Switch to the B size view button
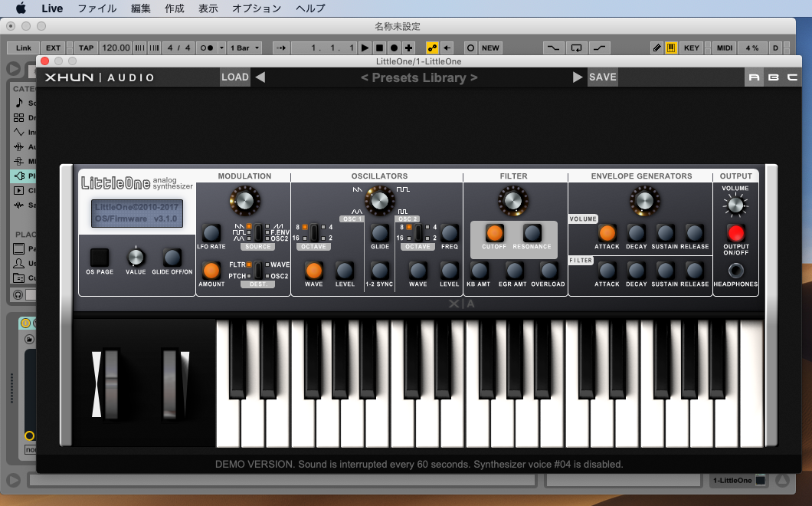This screenshot has width=812, height=506. (x=773, y=77)
